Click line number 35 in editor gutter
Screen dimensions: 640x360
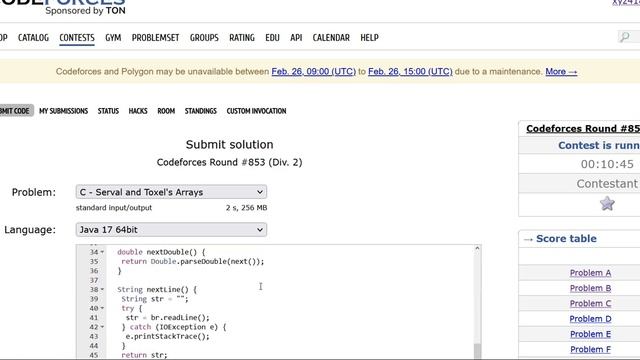(x=94, y=262)
